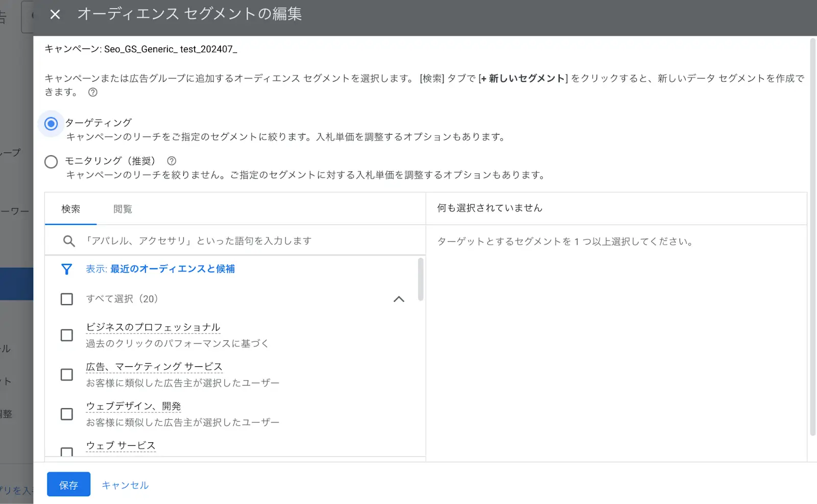Switch to the 閲覧 tab

click(x=122, y=209)
